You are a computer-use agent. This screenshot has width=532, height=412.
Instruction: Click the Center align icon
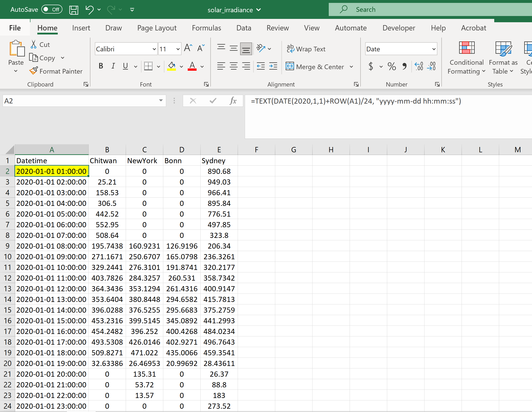click(234, 66)
